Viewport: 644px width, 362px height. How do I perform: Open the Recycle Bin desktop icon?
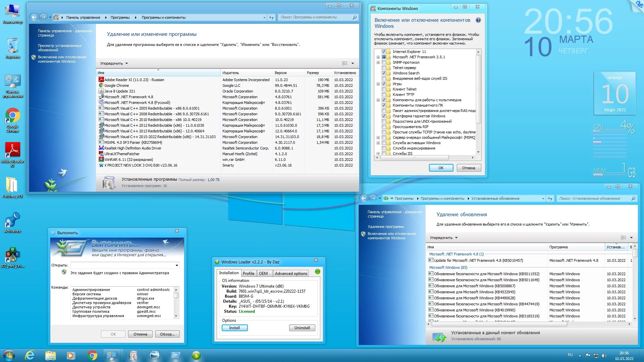coord(12,46)
